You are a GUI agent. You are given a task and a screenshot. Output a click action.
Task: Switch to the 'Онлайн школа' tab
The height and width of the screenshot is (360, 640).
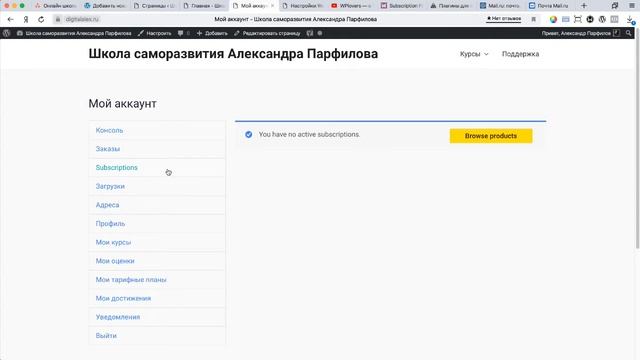(56, 6)
